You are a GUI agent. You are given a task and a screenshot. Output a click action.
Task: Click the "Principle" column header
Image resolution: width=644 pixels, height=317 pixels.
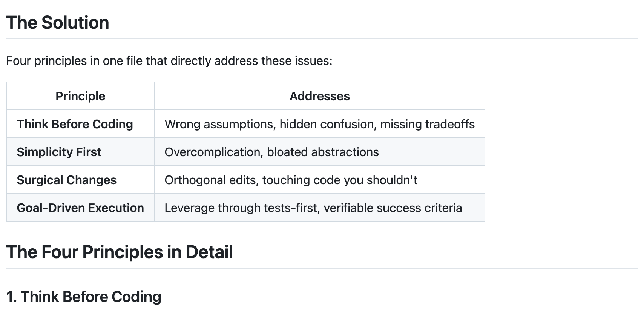pos(80,96)
